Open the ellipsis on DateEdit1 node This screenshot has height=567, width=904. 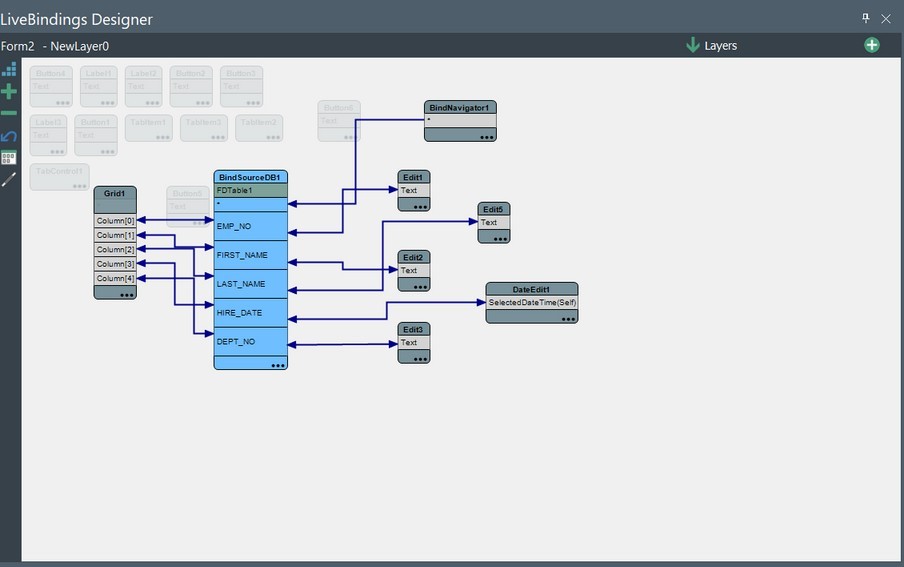pos(568,319)
